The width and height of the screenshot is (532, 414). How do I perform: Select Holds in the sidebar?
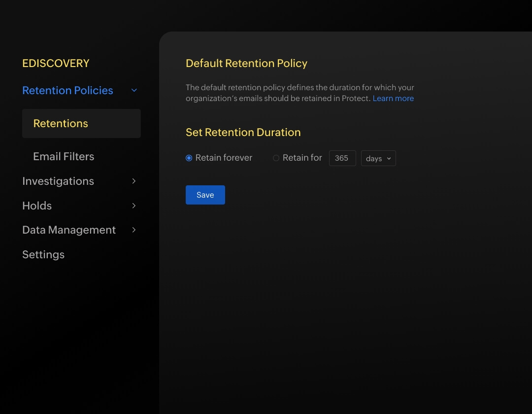point(37,206)
